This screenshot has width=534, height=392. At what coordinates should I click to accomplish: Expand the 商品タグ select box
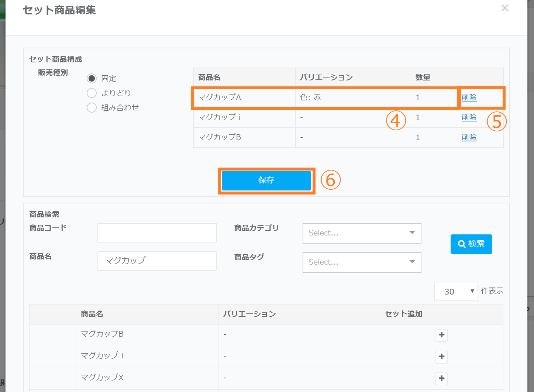coord(362,262)
